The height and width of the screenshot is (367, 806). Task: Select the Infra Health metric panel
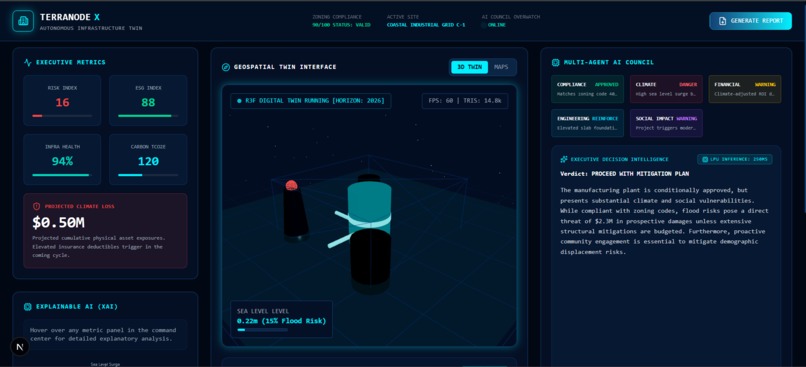(x=62, y=159)
